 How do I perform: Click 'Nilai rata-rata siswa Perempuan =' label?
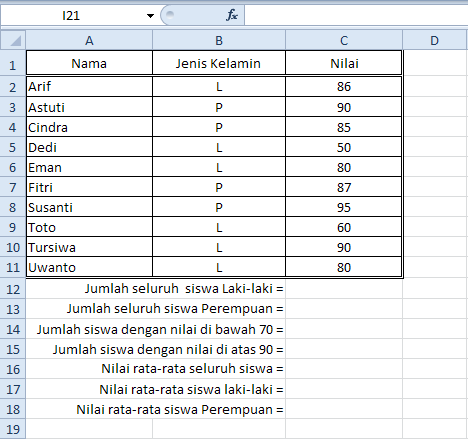180,409
